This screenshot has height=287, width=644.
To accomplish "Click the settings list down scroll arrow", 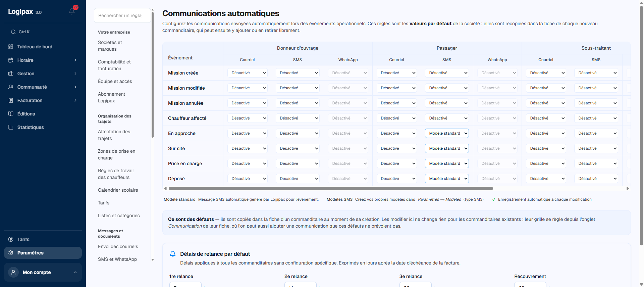I will (153, 260).
